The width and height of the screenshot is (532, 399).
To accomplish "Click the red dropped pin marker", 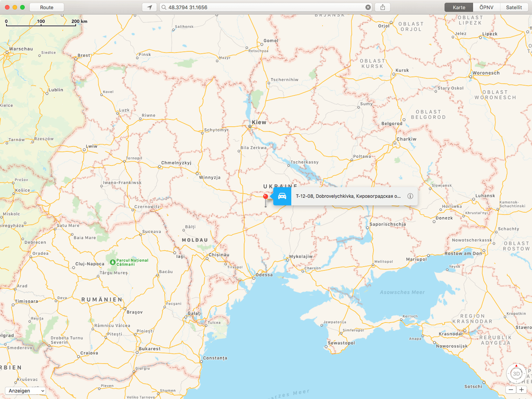I will [266, 197].
